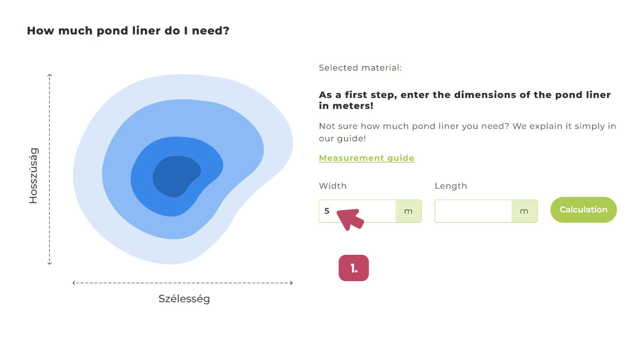Viewport: 644px width, 337px height.
Task: Click the Hosszúság vertical axis label
Action: click(33, 175)
